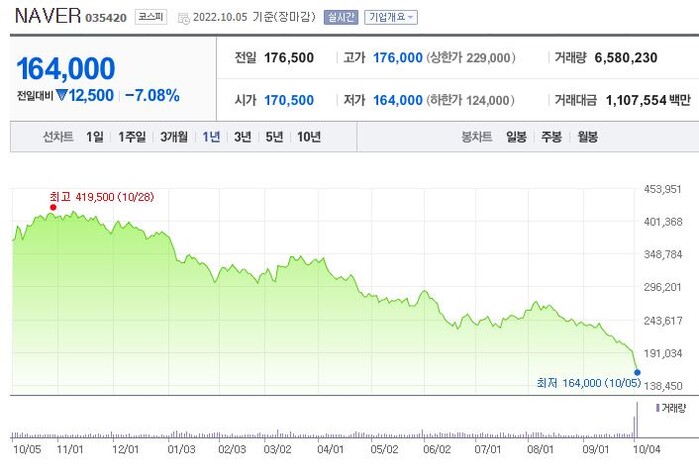Viewport: 699px width, 475px height.
Task: Click the blue 최저 low-point marker dot
Action: pos(637,372)
